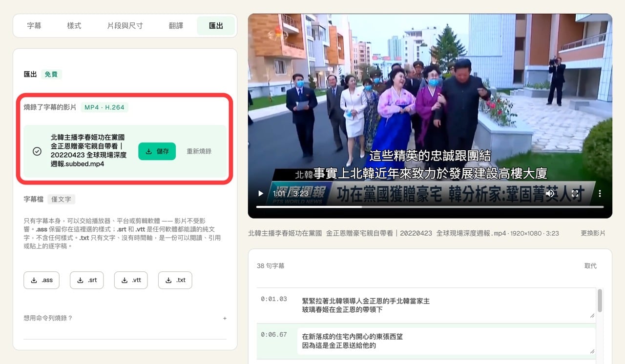Image resolution: width=625 pixels, height=364 pixels.
Task: Switch to the 字幕 tab
Action: [34, 26]
